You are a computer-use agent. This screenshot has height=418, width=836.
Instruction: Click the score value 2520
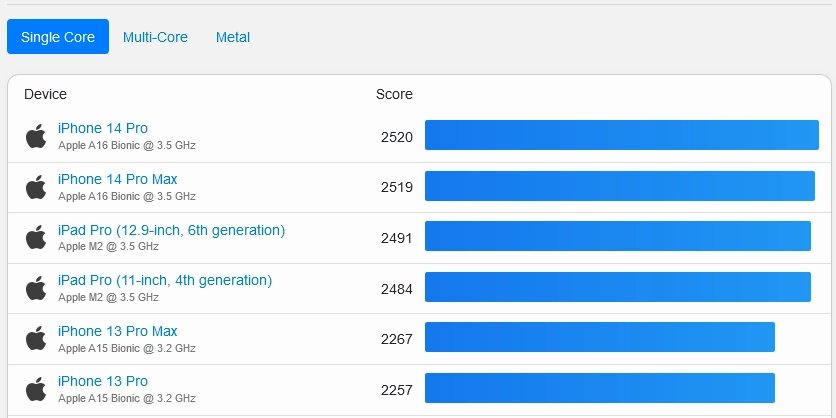[x=397, y=137]
